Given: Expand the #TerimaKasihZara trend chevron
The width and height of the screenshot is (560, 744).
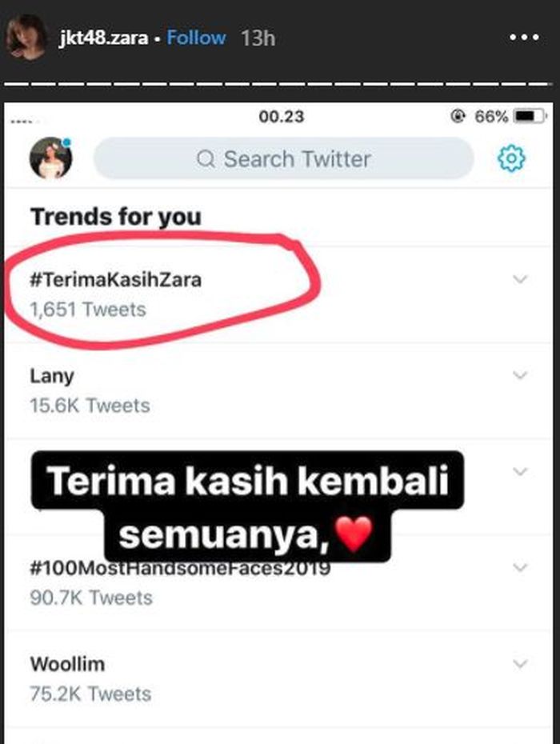Looking at the screenshot, I should tap(520, 279).
